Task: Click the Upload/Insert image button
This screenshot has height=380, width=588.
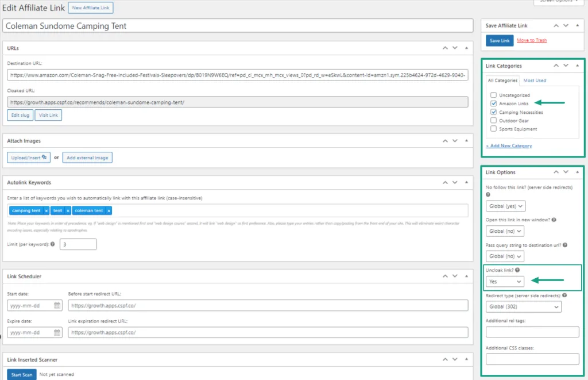Action: click(x=29, y=158)
